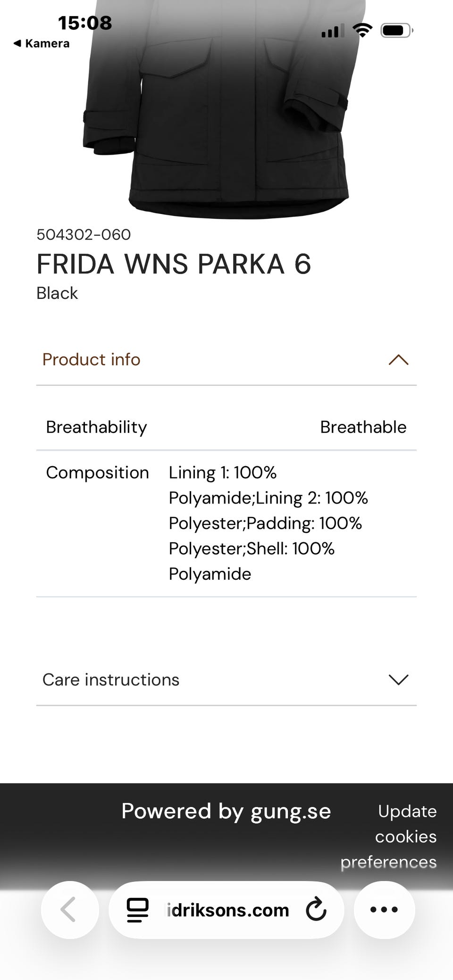This screenshot has width=453, height=980.
Task: Tap the Product info header label
Action: 92,360
